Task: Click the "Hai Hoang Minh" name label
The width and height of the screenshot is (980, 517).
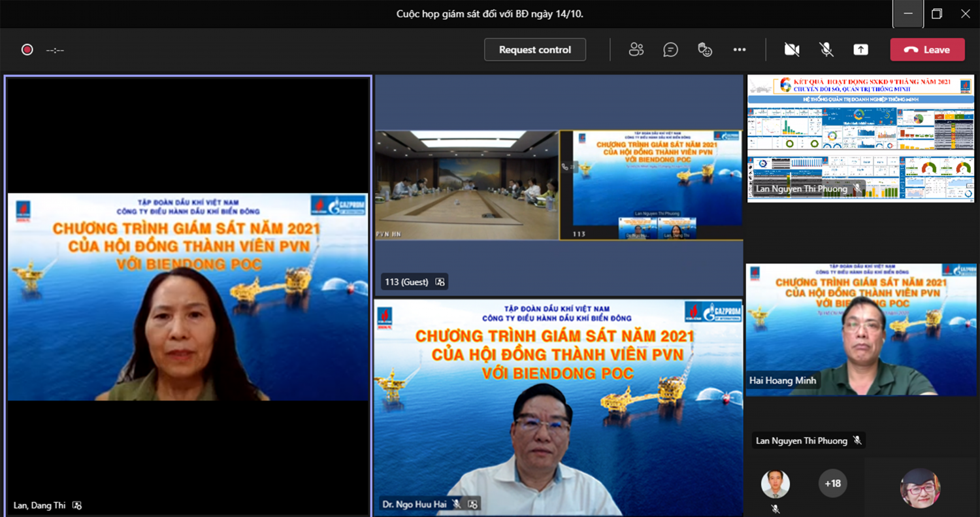Action: click(783, 380)
